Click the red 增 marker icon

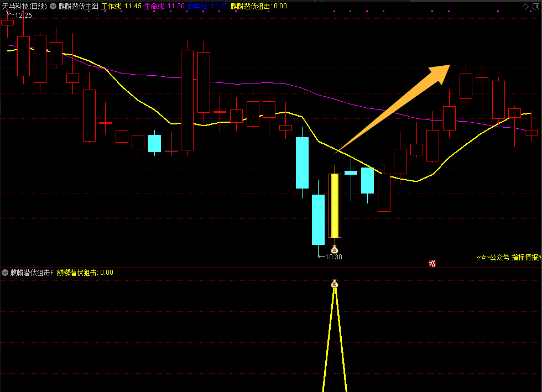click(x=432, y=263)
